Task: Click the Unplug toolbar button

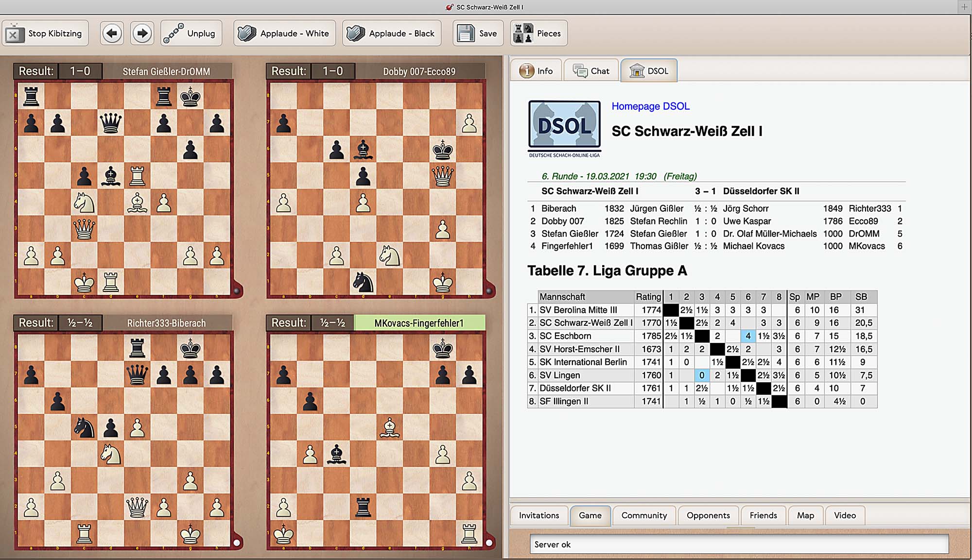Action: tap(191, 34)
